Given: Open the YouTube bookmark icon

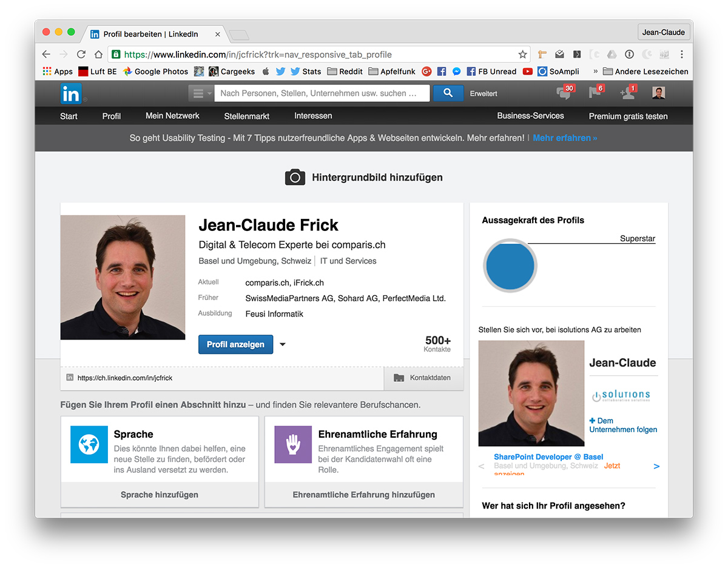Looking at the screenshot, I should pyautogui.click(x=528, y=72).
